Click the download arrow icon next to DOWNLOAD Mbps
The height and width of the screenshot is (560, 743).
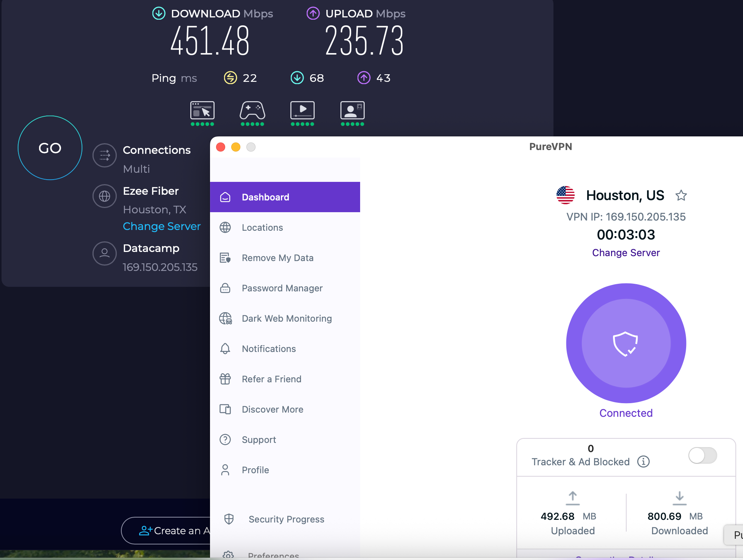(159, 13)
